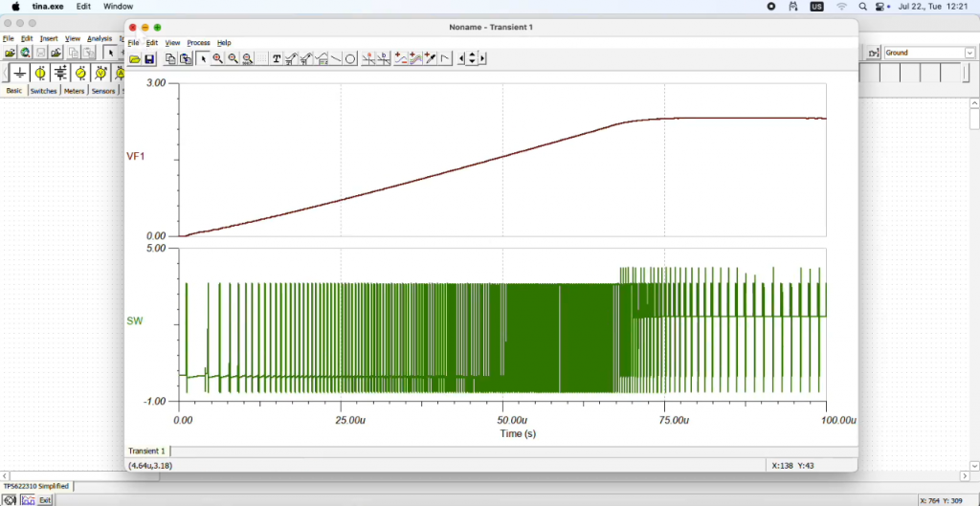Select the Switches component tab
The image size is (980, 506).
tap(44, 91)
